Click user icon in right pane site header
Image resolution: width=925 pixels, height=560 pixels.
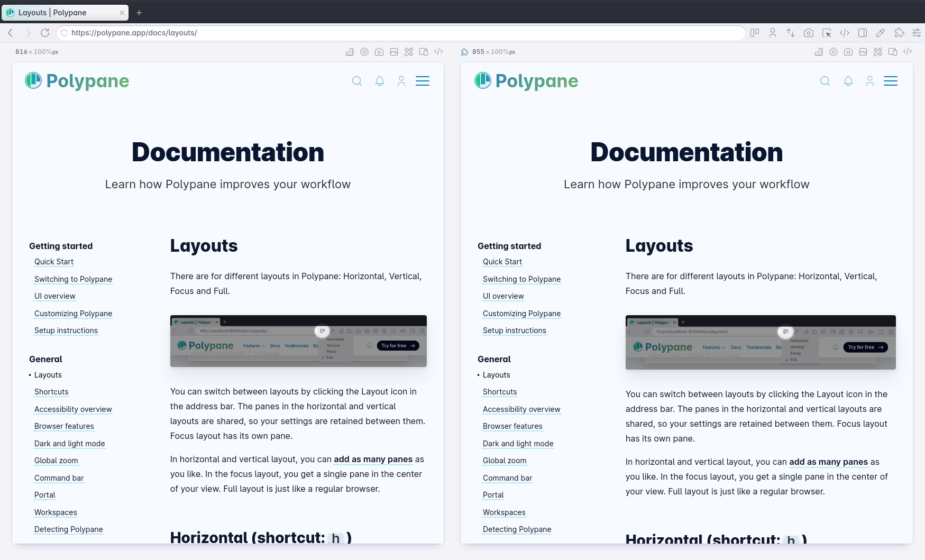coord(870,81)
